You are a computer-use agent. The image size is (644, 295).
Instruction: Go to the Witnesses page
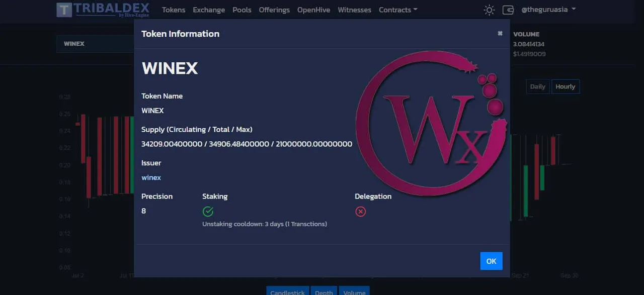click(x=355, y=10)
